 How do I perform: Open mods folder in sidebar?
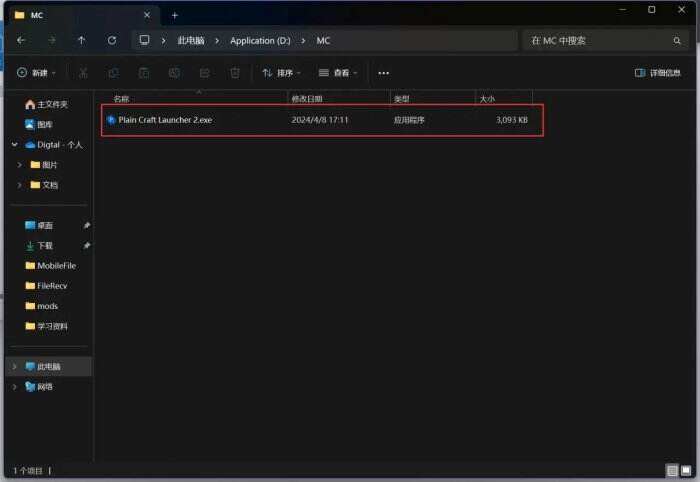pos(42,306)
